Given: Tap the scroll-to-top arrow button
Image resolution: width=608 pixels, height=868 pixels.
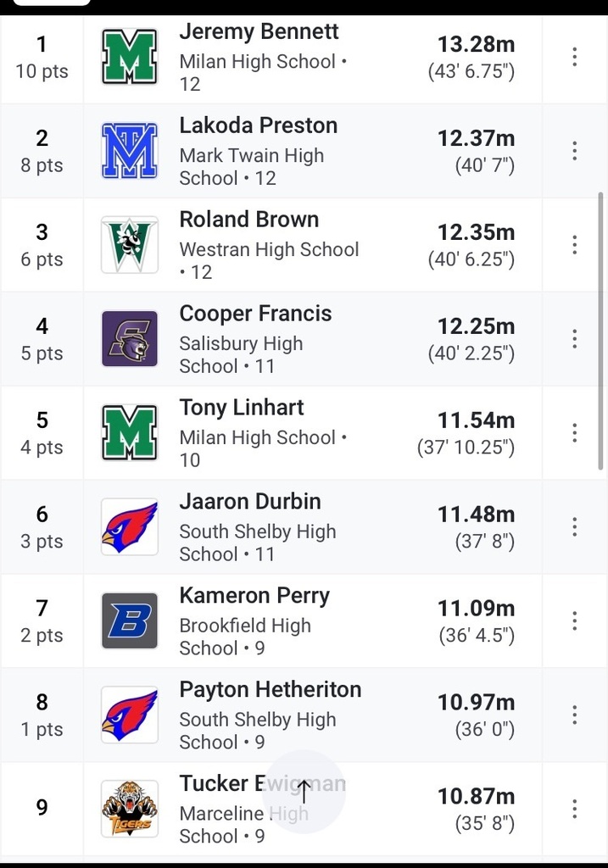Looking at the screenshot, I should (x=304, y=792).
